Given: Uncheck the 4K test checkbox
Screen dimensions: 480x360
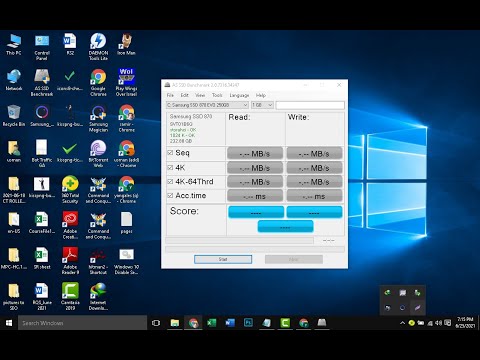Looking at the screenshot, I should (170, 168).
